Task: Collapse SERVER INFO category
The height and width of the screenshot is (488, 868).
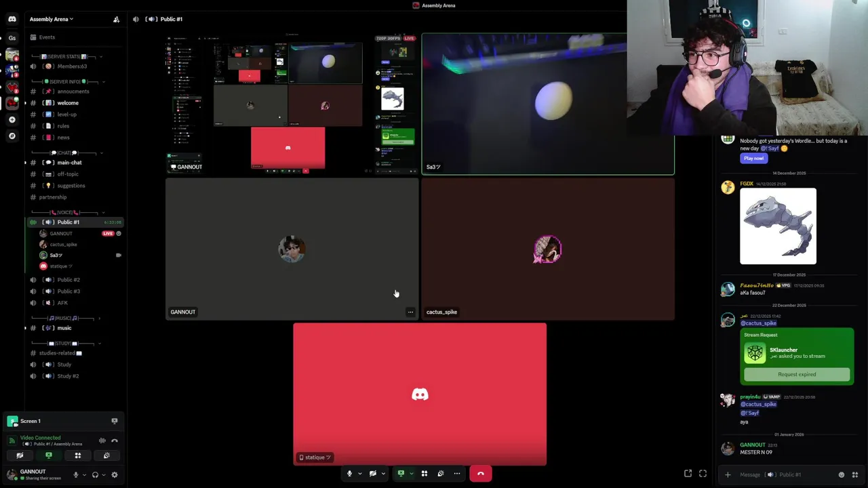Action: coord(68,81)
